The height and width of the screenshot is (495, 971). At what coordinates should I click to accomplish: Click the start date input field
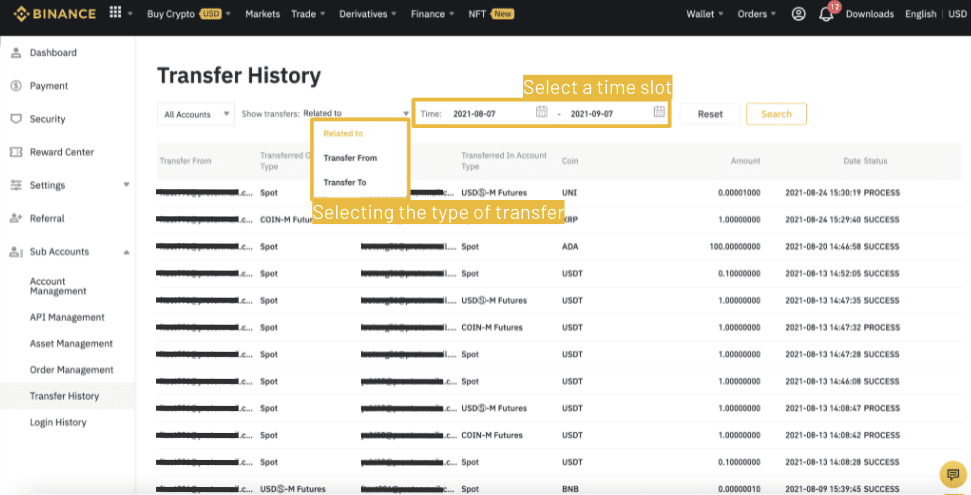coord(488,114)
